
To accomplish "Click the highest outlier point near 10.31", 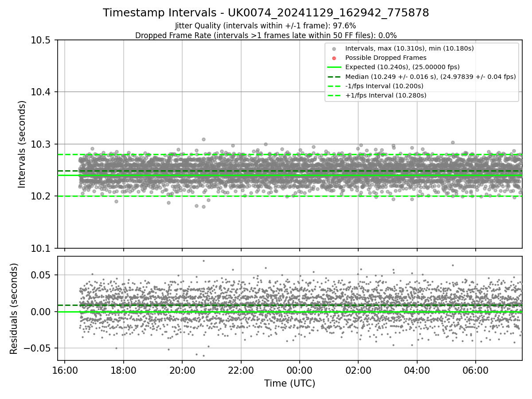I will click(x=203, y=139).
